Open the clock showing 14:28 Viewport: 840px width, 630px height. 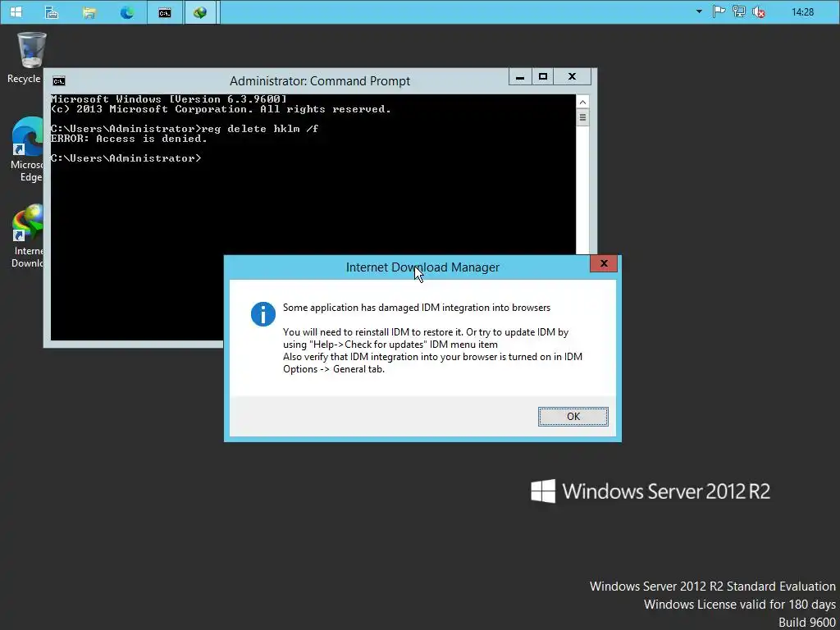pyautogui.click(x=802, y=11)
